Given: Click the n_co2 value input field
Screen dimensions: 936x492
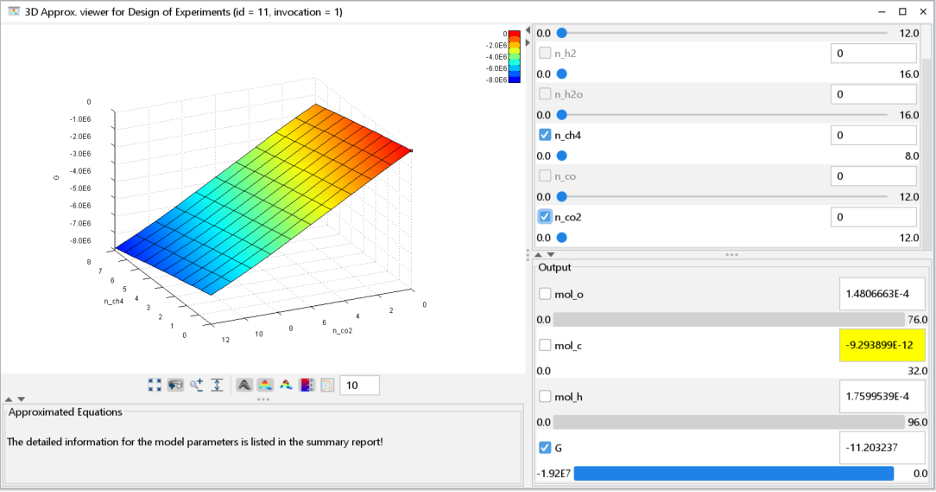Looking at the screenshot, I should pyautogui.click(x=873, y=217).
